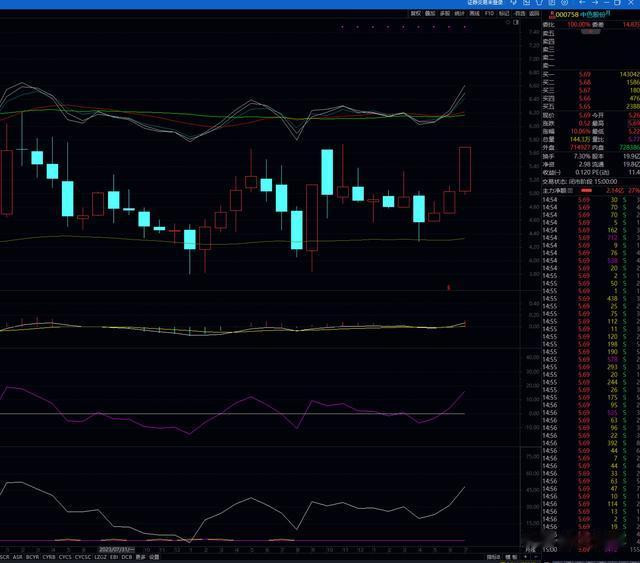Activate the 画线 drawing tool

pyautogui.click(x=474, y=13)
